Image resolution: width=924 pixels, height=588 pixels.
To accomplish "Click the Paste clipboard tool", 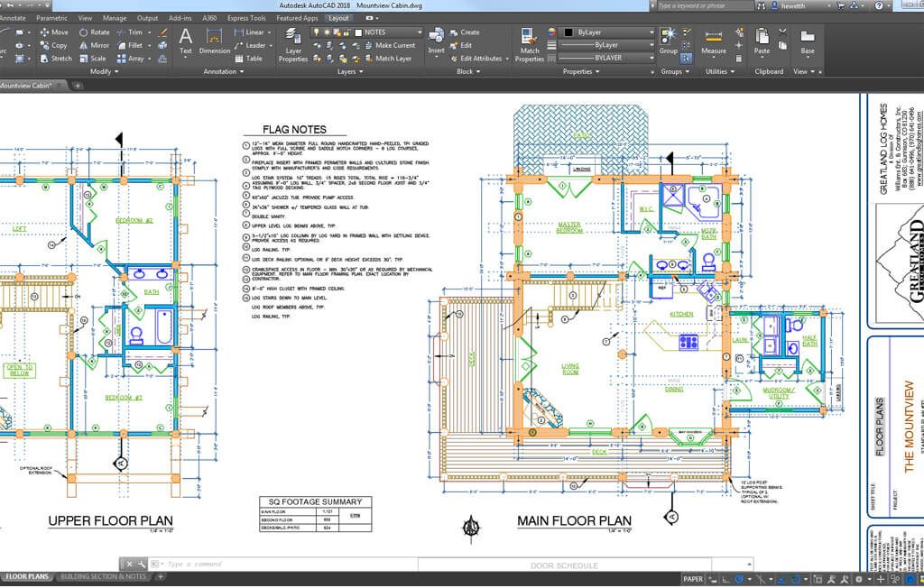I will 762,41.
